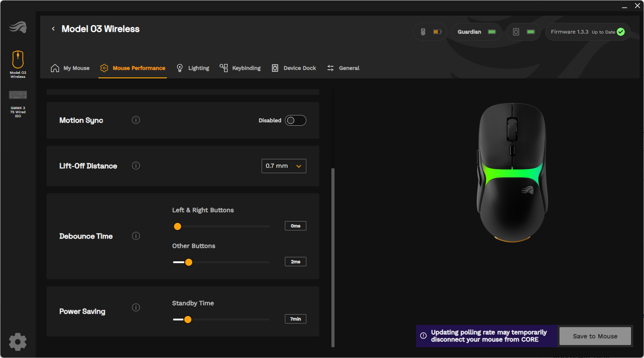Viewport: 644px width, 358px height.
Task: Click the 7min standby value field
Action: pos(296,319)
